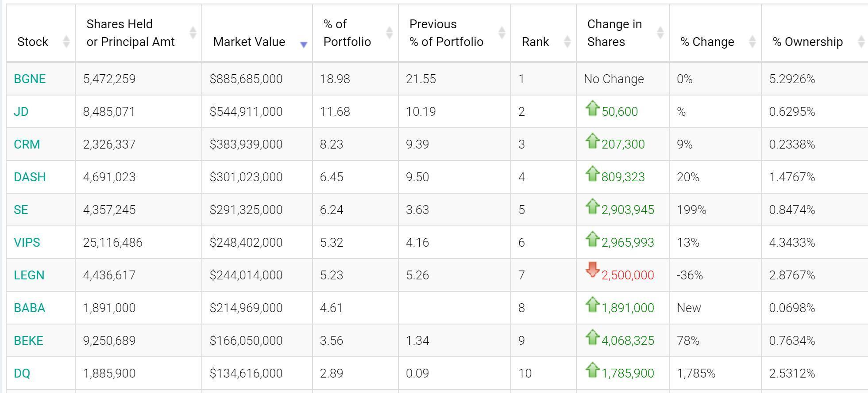Click the Market Value descending sort arrow
The width and height of the screenshot is (868, 393).
(304, 44)
